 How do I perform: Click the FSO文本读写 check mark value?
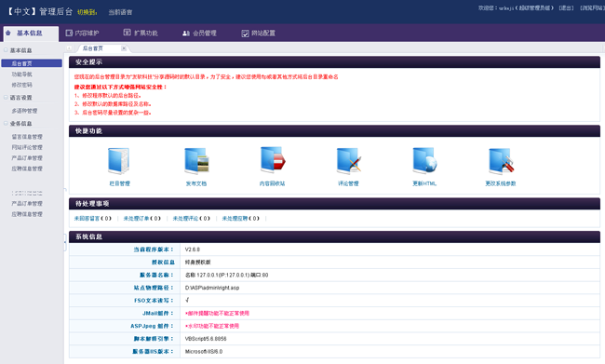tap(187, 300)
